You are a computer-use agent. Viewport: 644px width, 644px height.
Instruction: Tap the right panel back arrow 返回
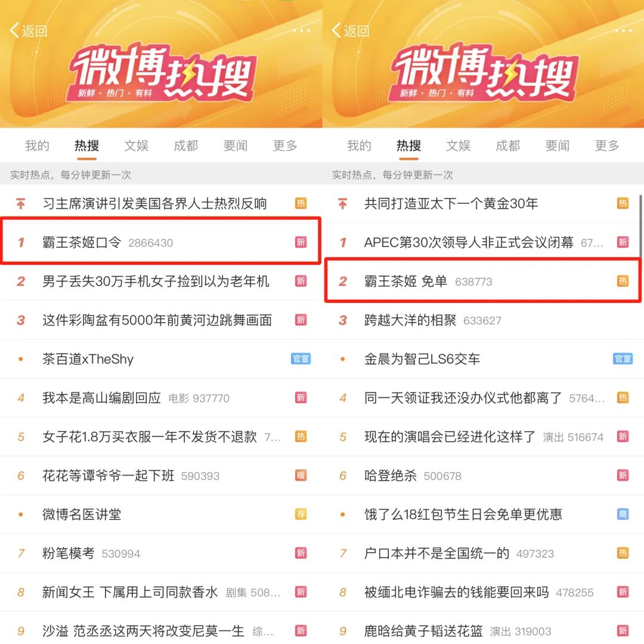[351, 30]
